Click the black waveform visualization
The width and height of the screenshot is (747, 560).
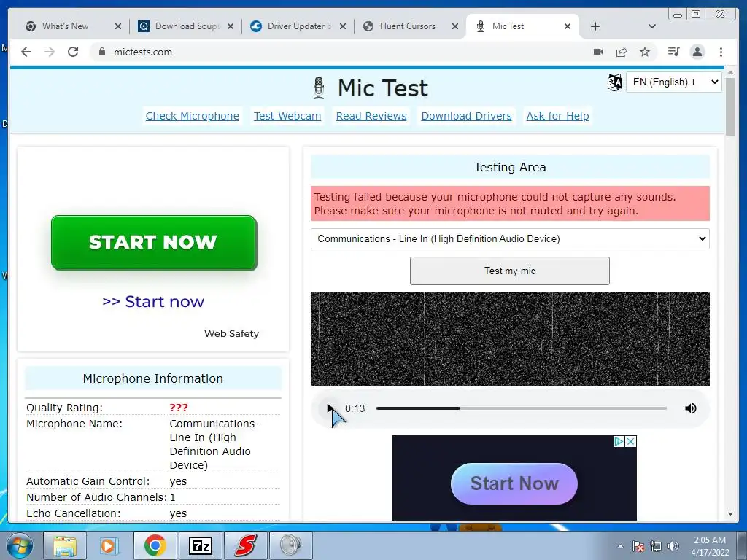pyautogui.click(x=510, y=338)
